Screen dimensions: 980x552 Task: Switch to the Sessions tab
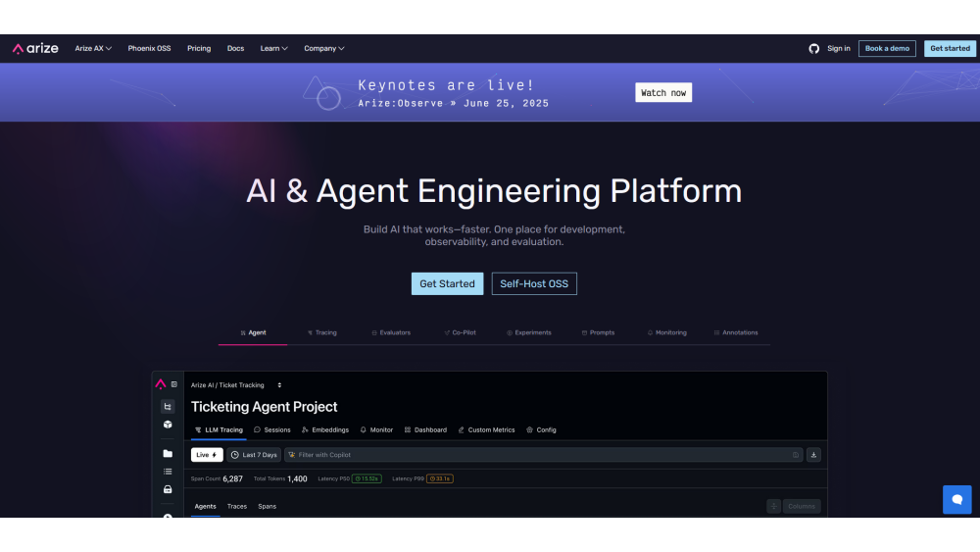point(271,430)
